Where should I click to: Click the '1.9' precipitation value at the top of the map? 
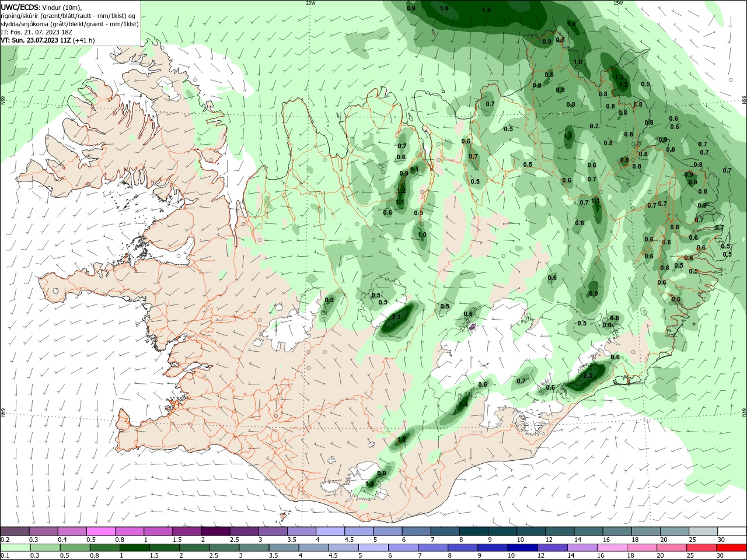click(x=444, y=8)
